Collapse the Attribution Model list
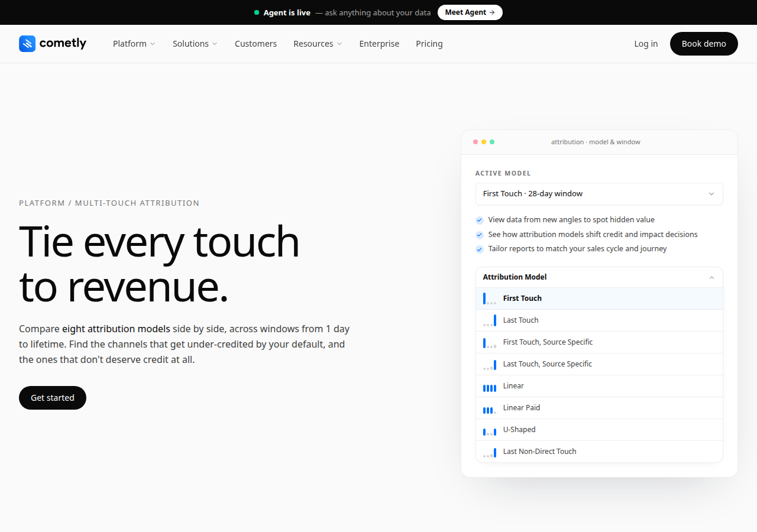This screenshot has width=757, height=532. [x=711, y=277]
